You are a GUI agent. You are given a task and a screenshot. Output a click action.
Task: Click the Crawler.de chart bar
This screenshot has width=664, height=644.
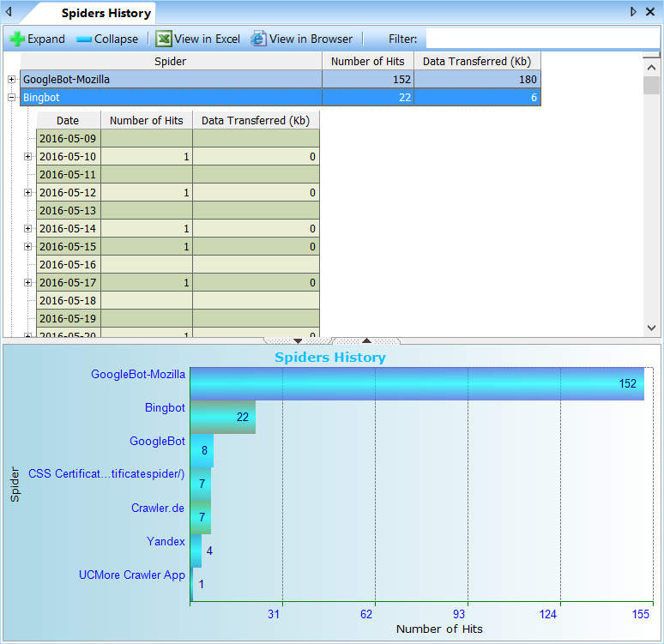tap(201, 517)
